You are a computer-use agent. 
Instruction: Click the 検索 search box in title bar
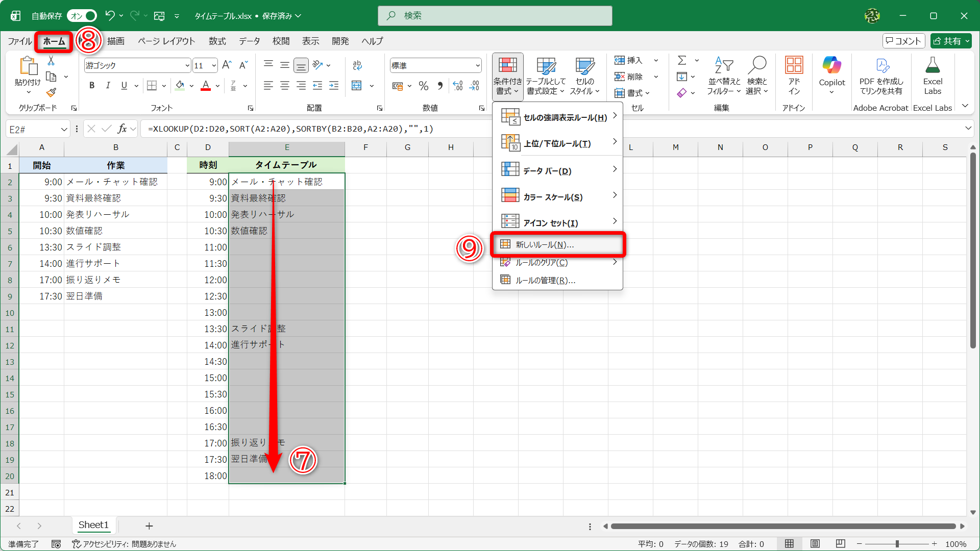[x=495, y=16]
